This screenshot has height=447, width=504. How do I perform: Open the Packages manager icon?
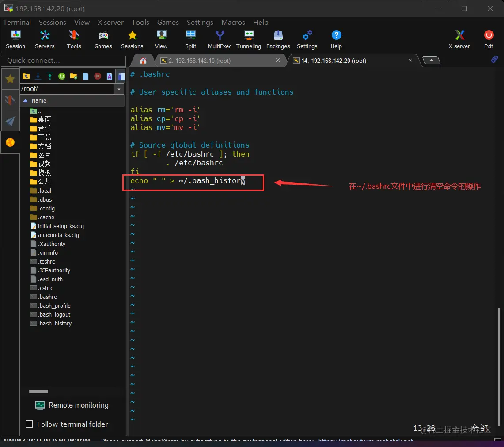pyautogui.click(x=278, y=39)
